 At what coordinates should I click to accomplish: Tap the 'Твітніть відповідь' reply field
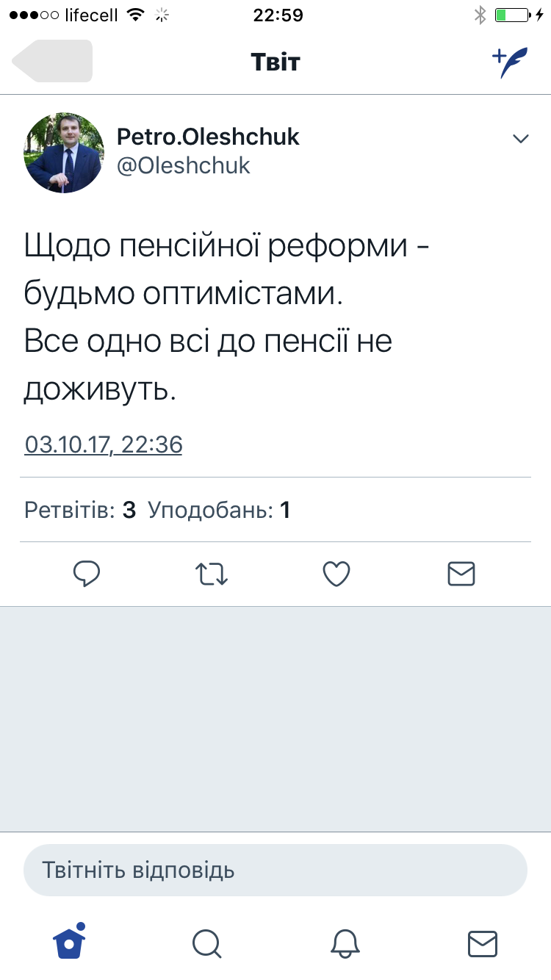click(275, 871)
